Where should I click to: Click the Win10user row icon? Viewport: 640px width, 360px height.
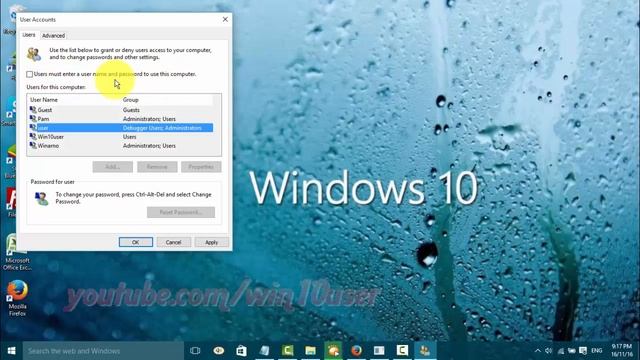tap(33, 136)
